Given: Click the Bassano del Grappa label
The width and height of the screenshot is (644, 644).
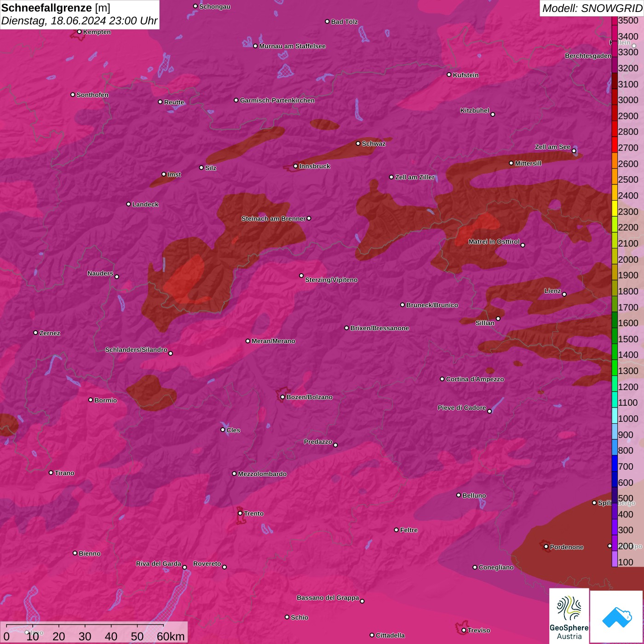Looking at the screenshot, I should pyautogui.click(x=328, y=598).
